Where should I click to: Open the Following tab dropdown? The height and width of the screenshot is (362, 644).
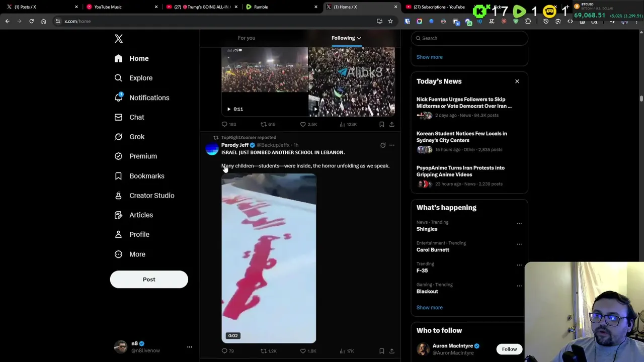click(346, 38)
